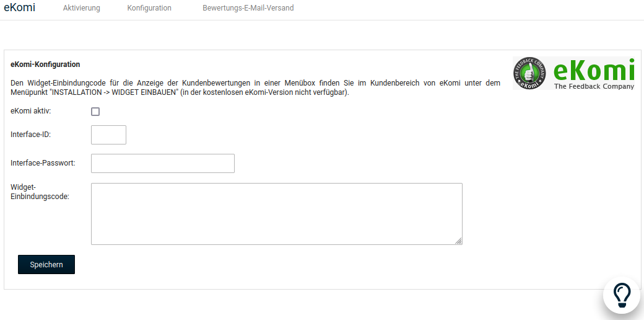Go to the Bewertungs-E-Mail-Versand tab
The image size is (644, 320).
(x=248, y=8)
